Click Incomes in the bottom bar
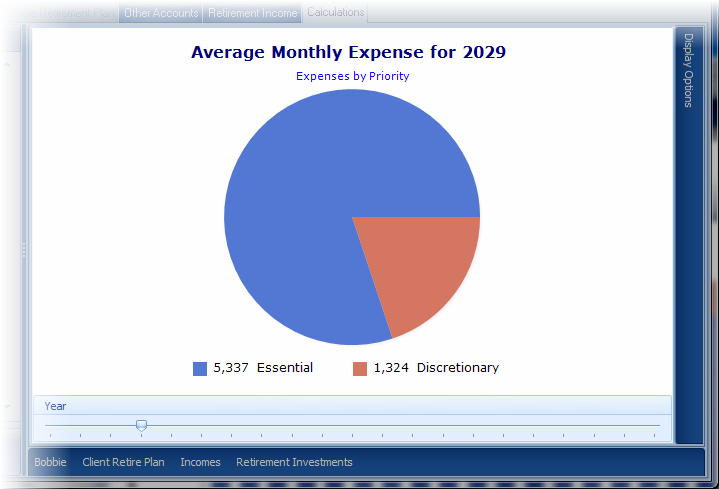 (200, 462)
